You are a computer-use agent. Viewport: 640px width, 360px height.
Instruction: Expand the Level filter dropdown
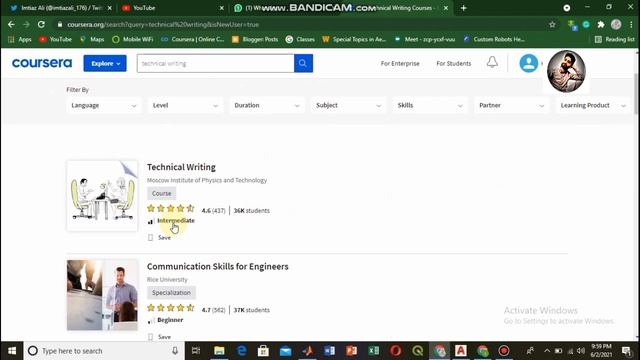pos(185,105)
